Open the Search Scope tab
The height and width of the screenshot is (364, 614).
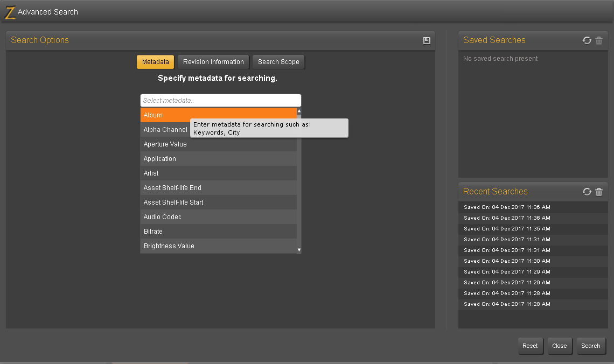pos(278,62)
